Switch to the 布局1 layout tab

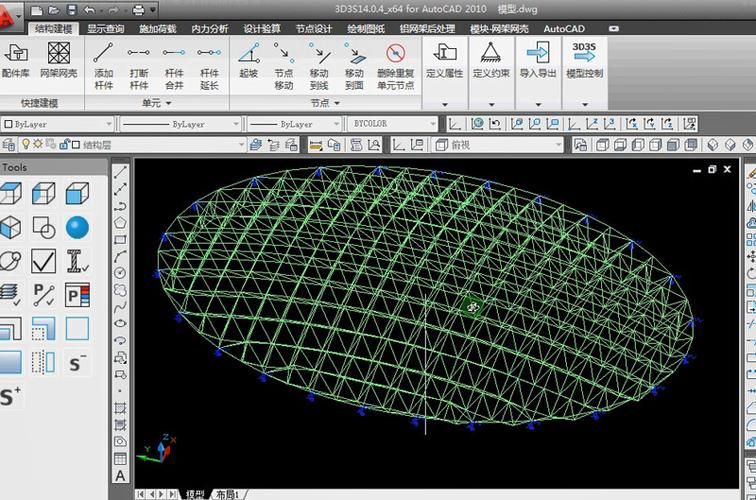(x=227, y=494)
